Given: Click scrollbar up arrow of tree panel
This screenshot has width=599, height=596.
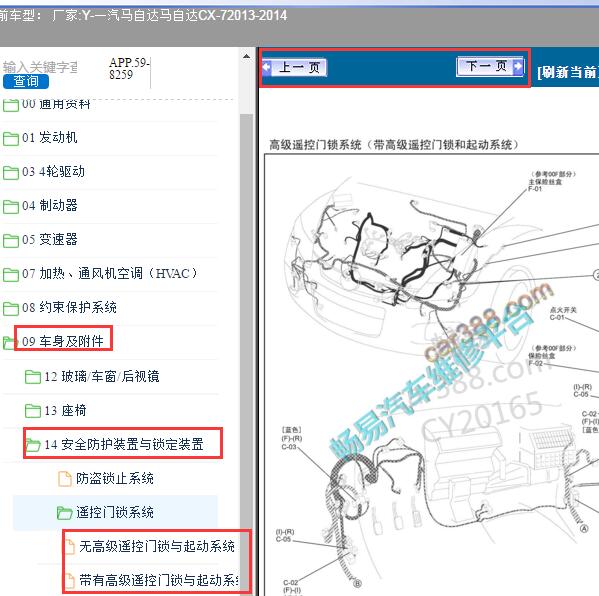Looking at the screenshot, I should pos(247,57).
